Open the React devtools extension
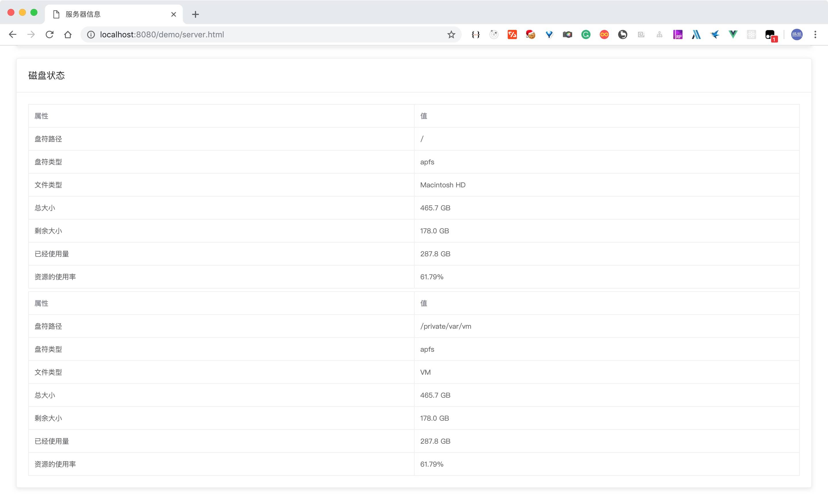The height and width of the screenshot is (504, 828). click(x=752, y=34)
